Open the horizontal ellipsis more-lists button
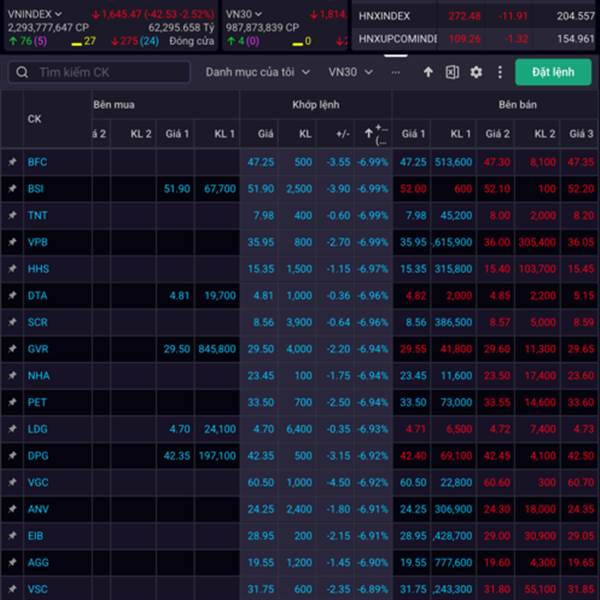The image size is (600, 600). click(x=396, y=72)
